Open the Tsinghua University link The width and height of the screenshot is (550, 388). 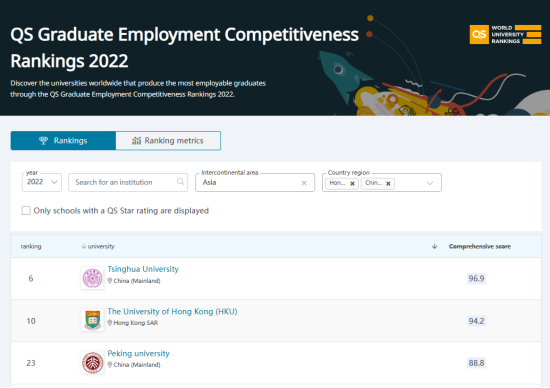point(143,269)
